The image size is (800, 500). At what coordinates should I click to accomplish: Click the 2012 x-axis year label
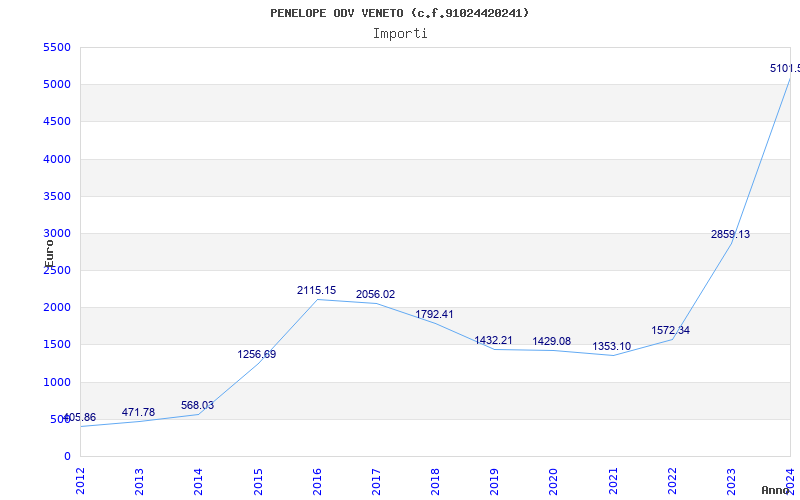(x=80, y=481)
